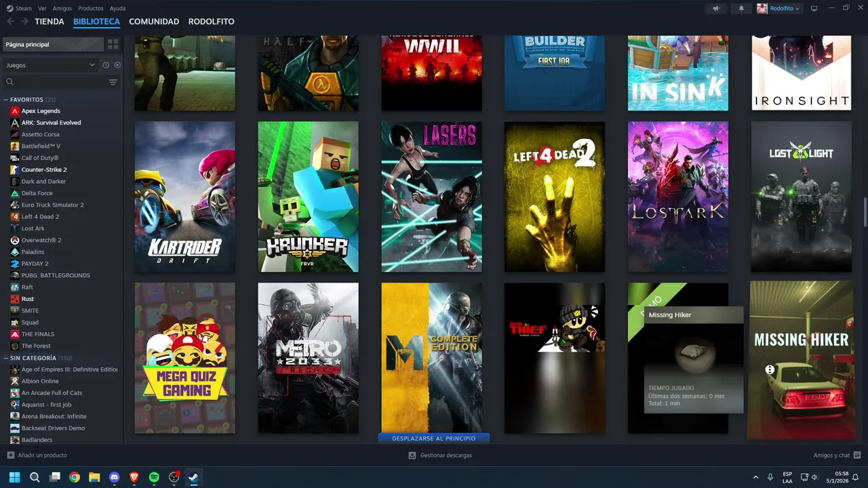
Task: Expand hidden system tray icons chevron
Action: tap(755, 477)
